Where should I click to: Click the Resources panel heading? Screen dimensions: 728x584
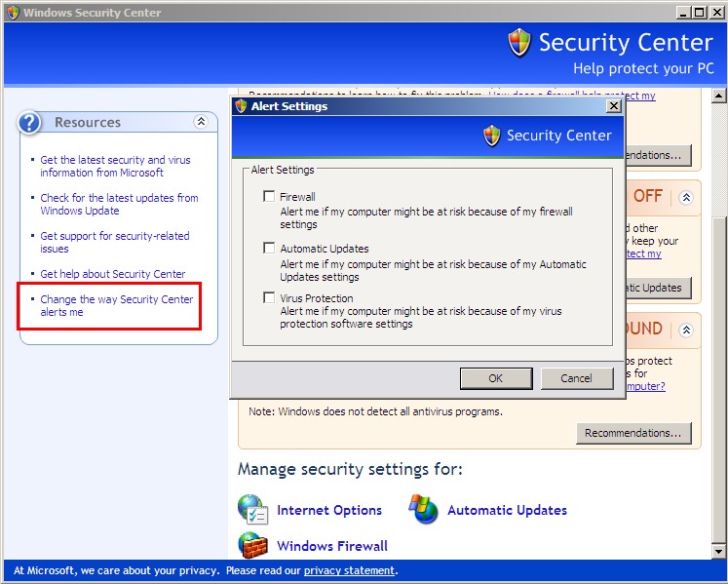88,122
